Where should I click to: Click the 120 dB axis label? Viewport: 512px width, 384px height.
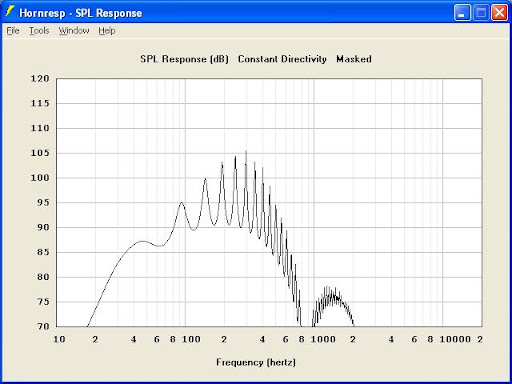(x=40, y=79)
